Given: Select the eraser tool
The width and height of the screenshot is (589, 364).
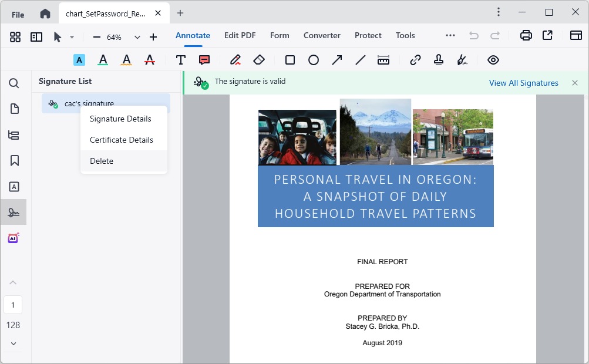Looking at the screenshot, I should tap(259, 59).
